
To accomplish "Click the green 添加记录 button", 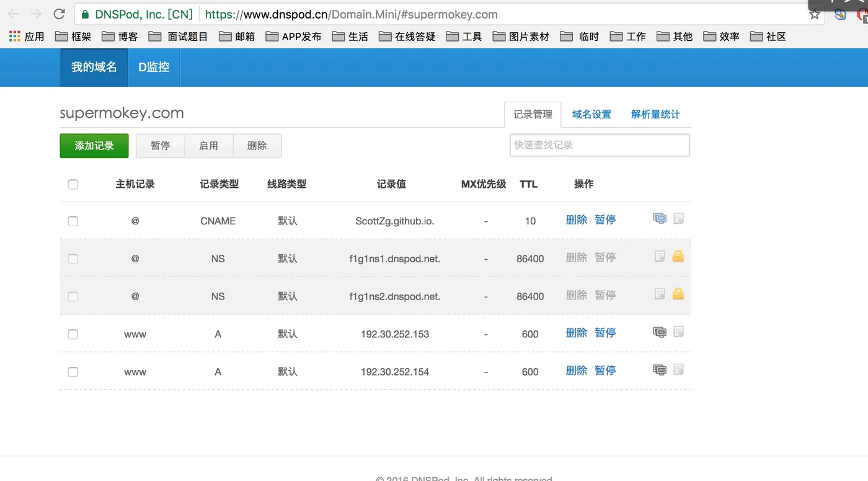I will coord(94,146).
